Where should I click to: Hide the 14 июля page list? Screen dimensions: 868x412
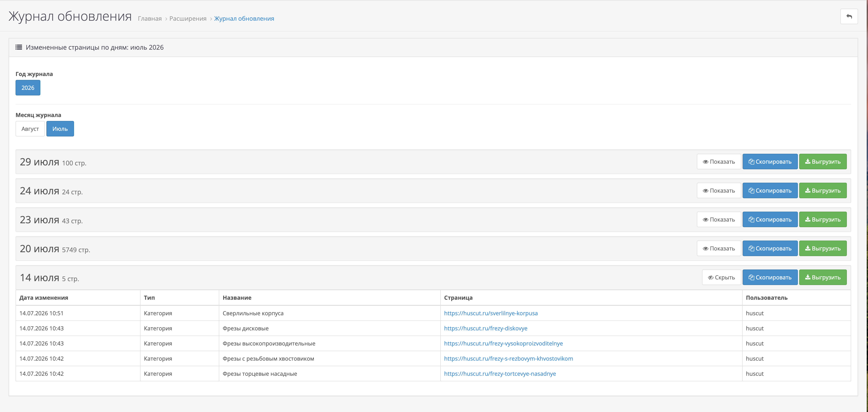pos(721,277)
